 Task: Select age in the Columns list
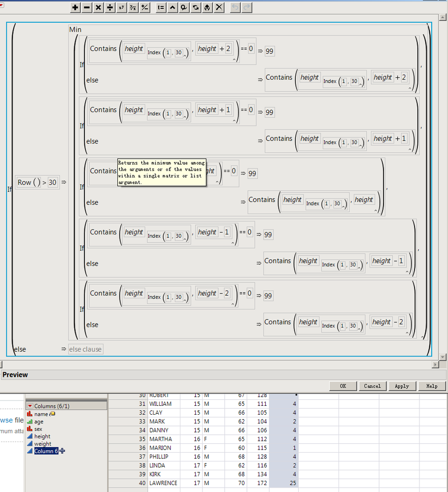pyautogui.click(x=39, y=422)
